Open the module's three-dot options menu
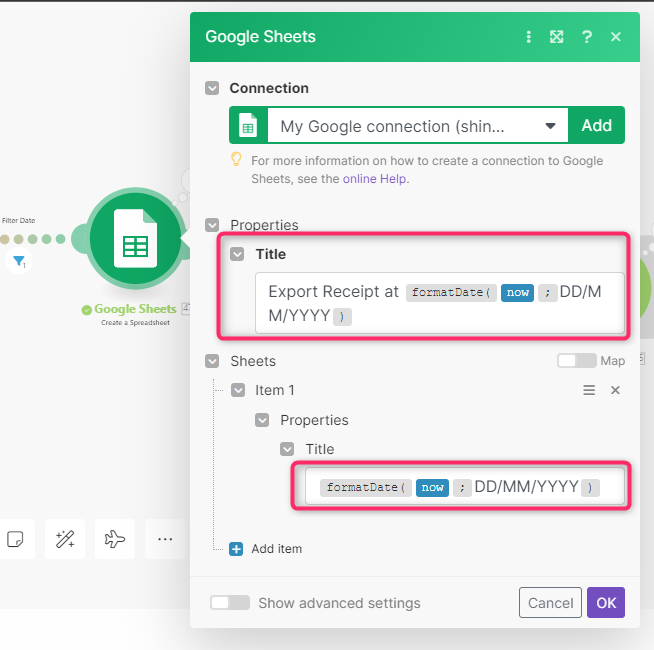 529,37
